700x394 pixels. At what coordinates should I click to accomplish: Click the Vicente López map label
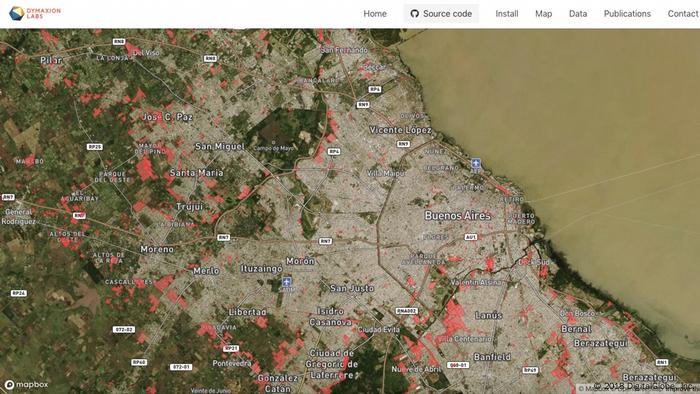(x=400, y=130)
